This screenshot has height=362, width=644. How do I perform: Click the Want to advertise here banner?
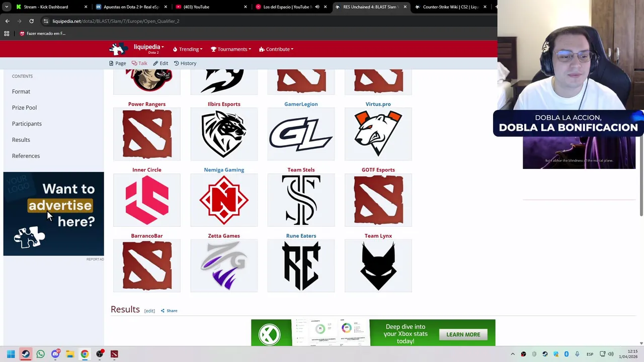(54, 214)
